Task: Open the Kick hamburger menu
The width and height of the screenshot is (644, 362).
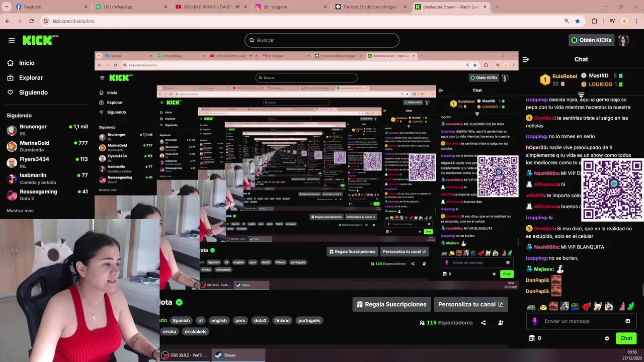Action: pos(12,40)
